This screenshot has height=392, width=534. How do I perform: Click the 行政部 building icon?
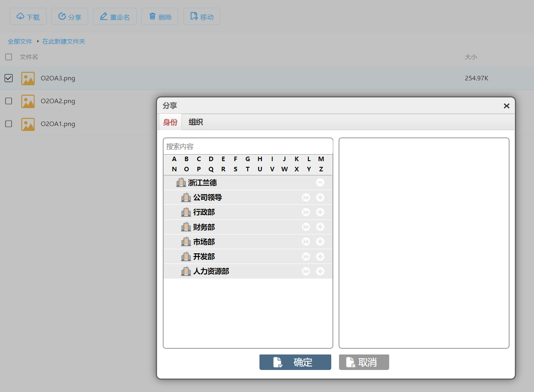(186, 212)
